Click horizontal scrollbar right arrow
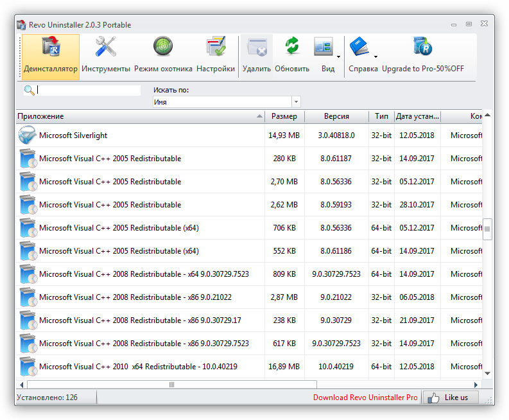Image resolution: width=509 pixels, height=420 pixels. (x=476, y=385)
